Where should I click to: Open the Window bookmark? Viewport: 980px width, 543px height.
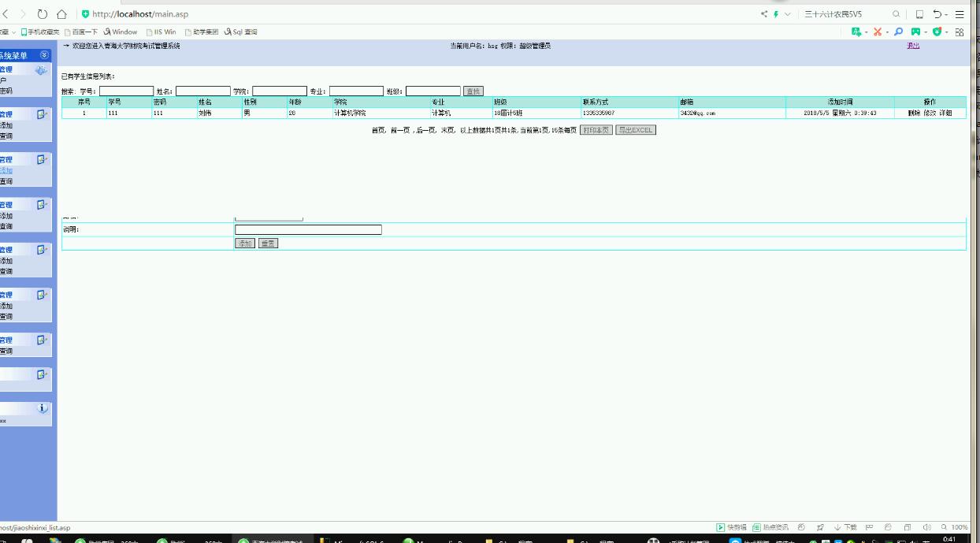click(x=121, y=32)
